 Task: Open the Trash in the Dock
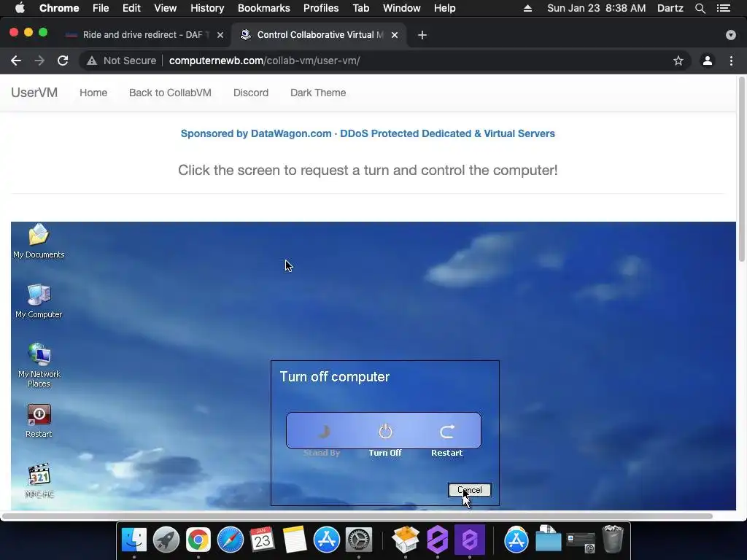(x=613, y=539)
